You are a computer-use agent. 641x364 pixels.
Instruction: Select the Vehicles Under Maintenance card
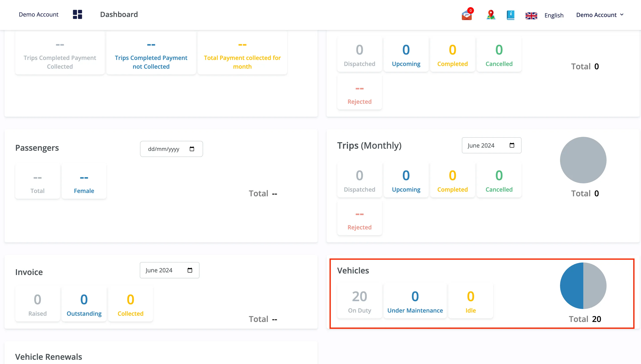[x=415, y=301]
